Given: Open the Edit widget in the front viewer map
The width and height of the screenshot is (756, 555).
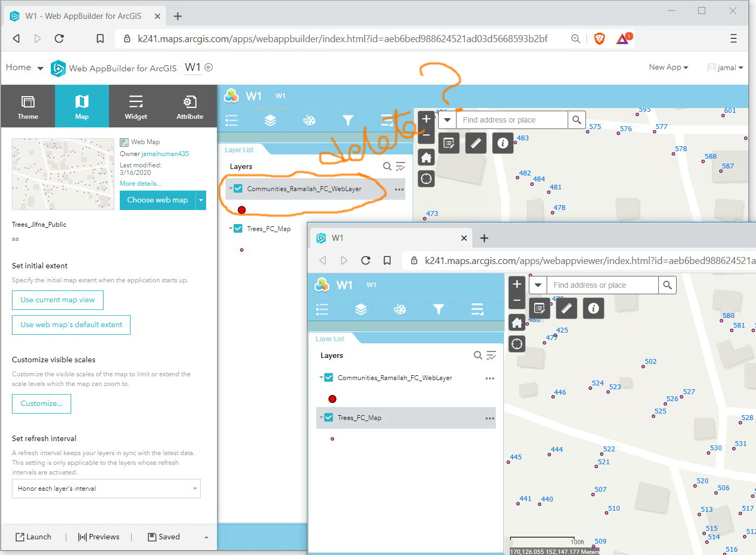Looking at the screenshot, I should [539, 308].
